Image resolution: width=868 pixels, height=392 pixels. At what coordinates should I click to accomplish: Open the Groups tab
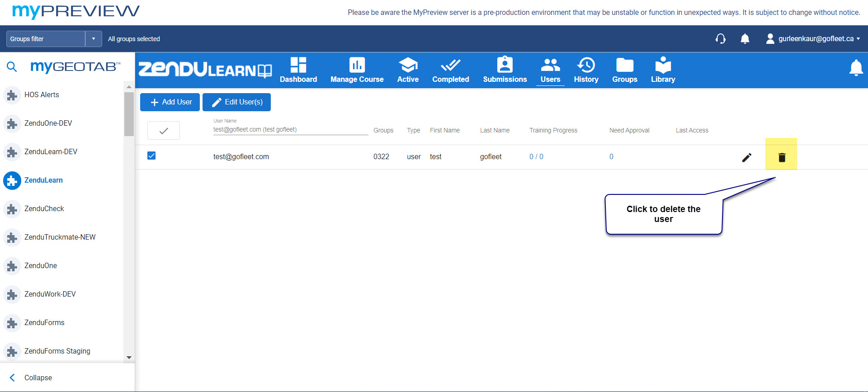(625, 70)
